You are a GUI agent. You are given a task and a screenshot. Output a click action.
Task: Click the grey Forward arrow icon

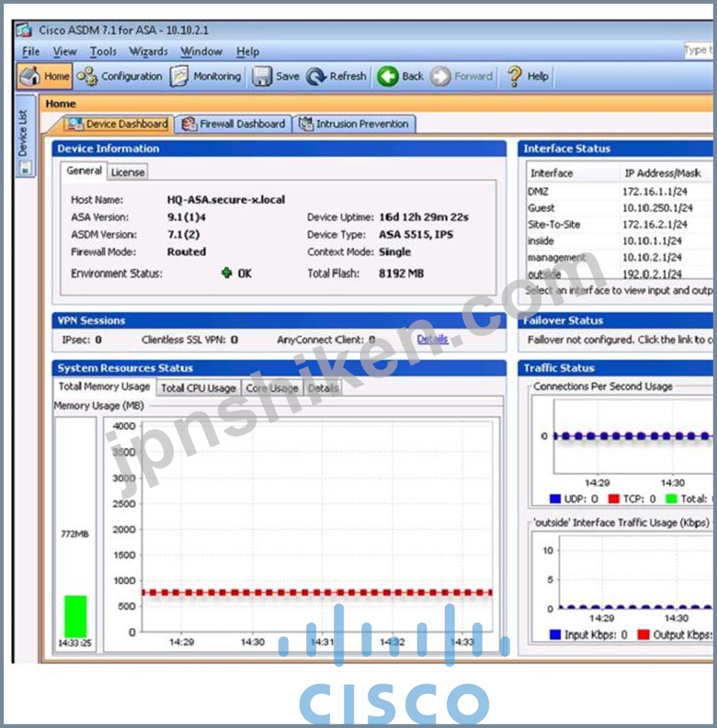tap(441, 76)
